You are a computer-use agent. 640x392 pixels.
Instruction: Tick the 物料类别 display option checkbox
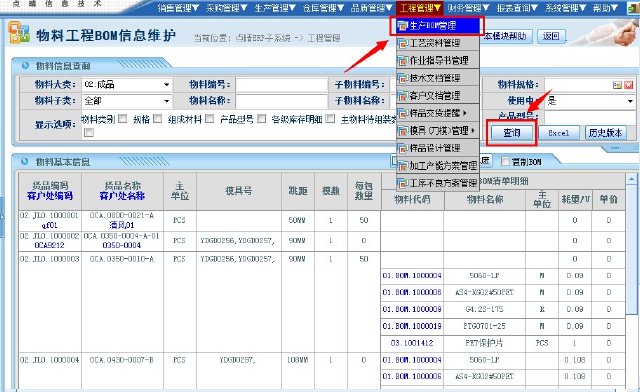[122, 119]
